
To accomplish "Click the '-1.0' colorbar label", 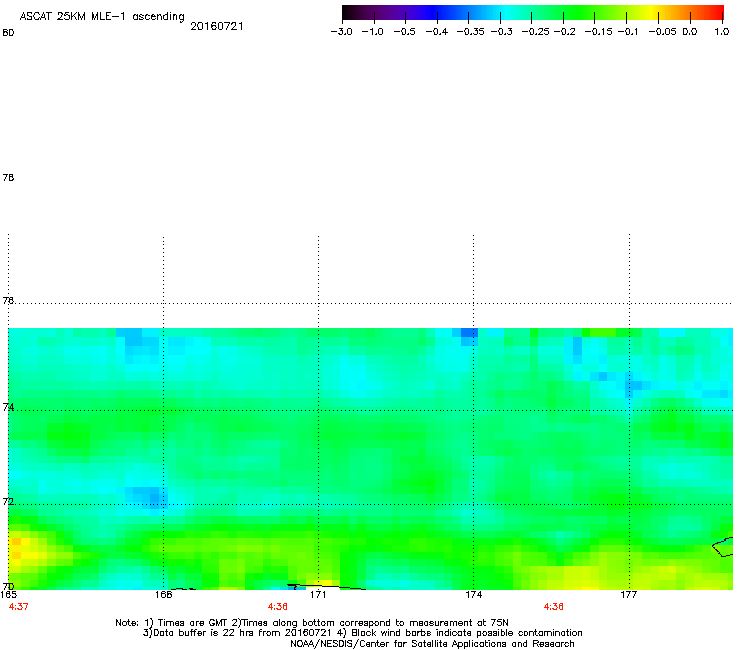I will 372,32.
